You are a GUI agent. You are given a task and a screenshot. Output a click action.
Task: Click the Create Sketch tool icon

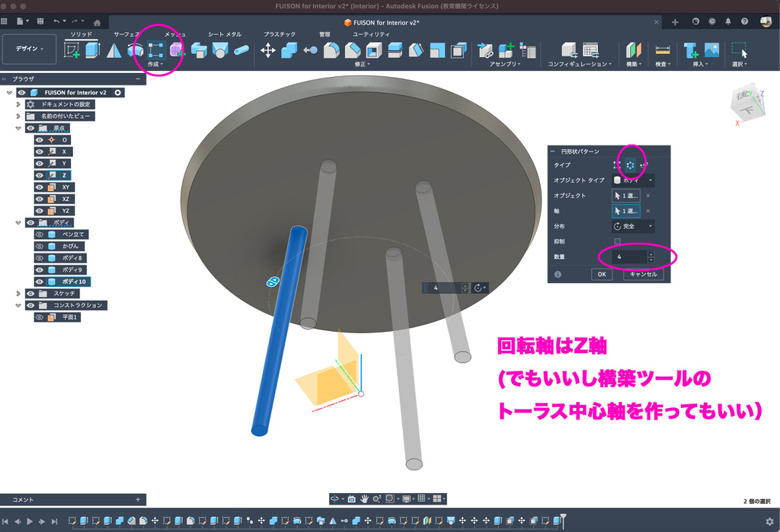tap(72, 50)
